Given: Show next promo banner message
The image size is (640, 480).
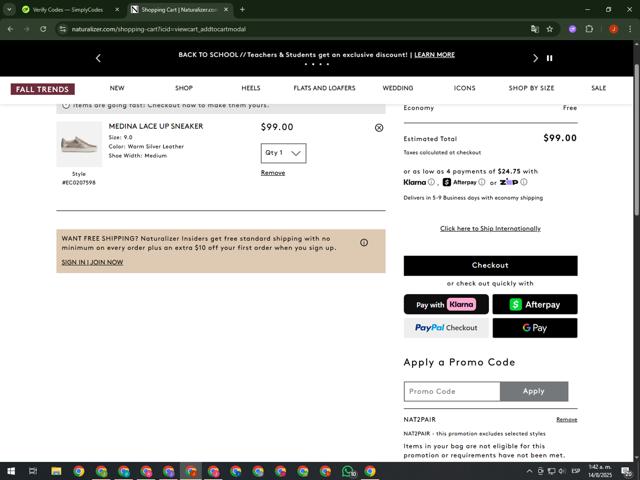Looking at the screenshot, I should pos(535,58).
